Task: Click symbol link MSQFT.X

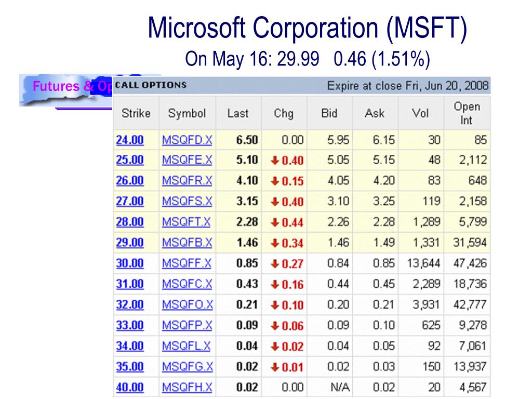Action: 186,222
